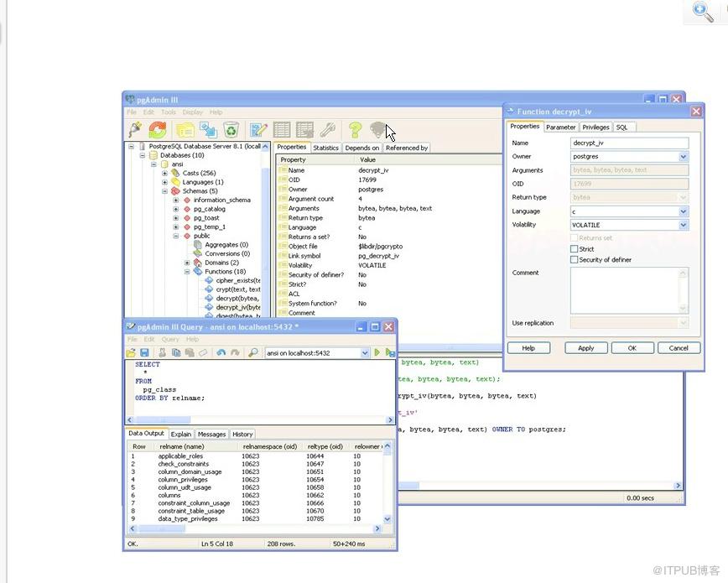Expand the information_schema tree node
The height and width of the screenshot is (583, 728).
[x=176, y=200]
